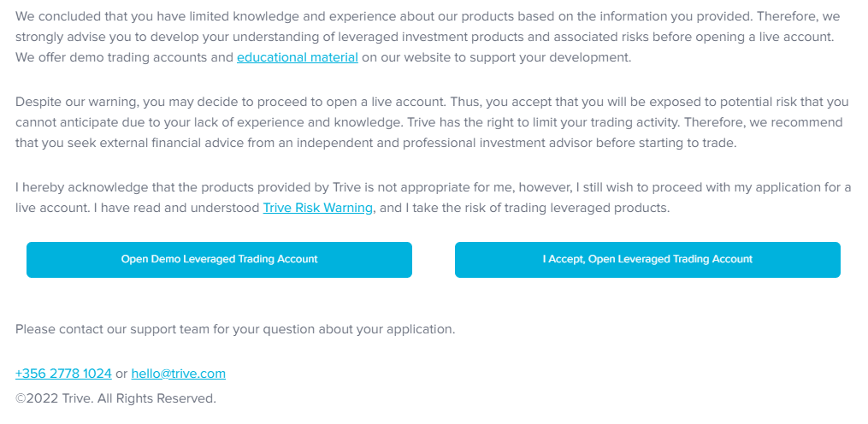
Task: Click the ©2022 Trive copyright text
Action: [115, 398]
